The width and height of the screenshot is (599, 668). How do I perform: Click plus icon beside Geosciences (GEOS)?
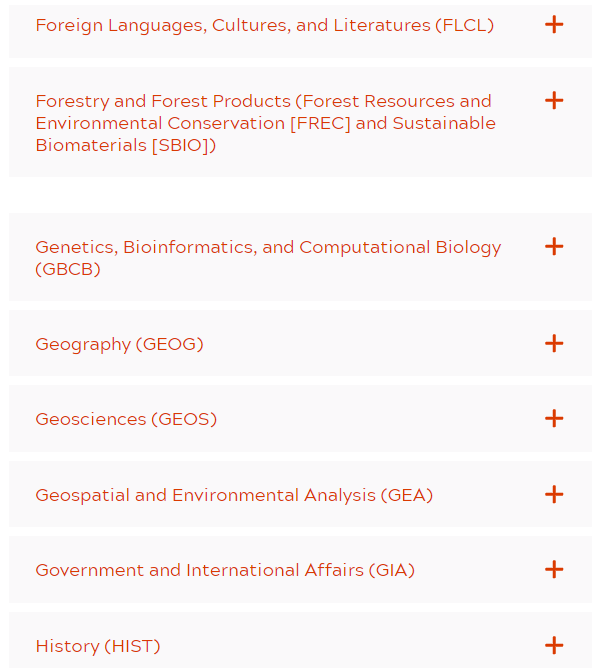point(554,418)
